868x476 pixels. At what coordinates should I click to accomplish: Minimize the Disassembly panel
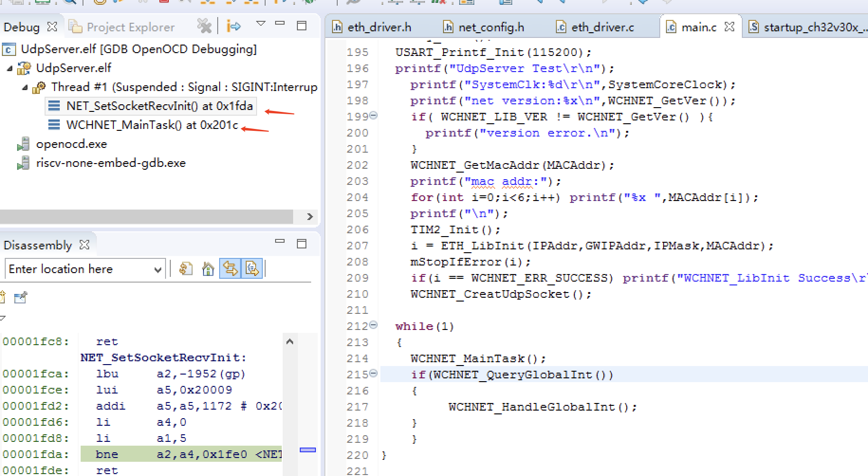point(280,241)
